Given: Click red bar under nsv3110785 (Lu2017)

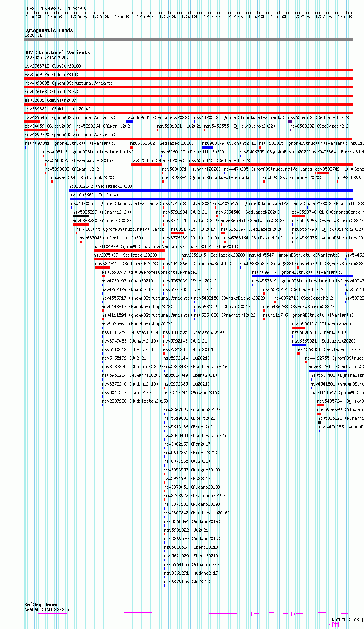Looking at the screenshot, I should point(178,233).
